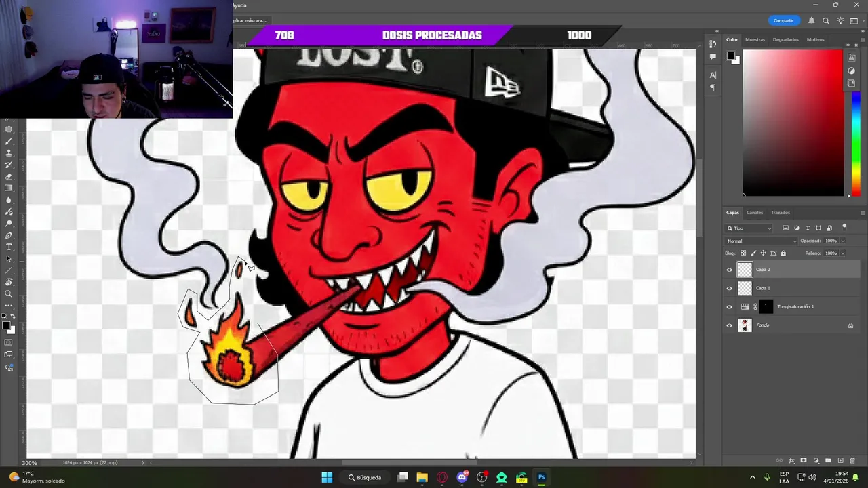This screenshot has height=488, width=868.
Task: Select the Blur drop tool
Action: tap(9, 200)
